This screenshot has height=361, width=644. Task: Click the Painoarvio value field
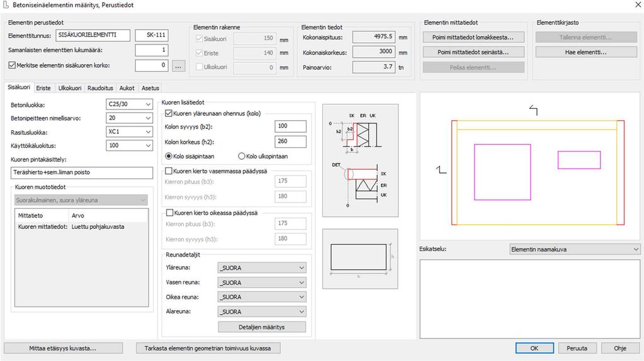coord(374,67)
